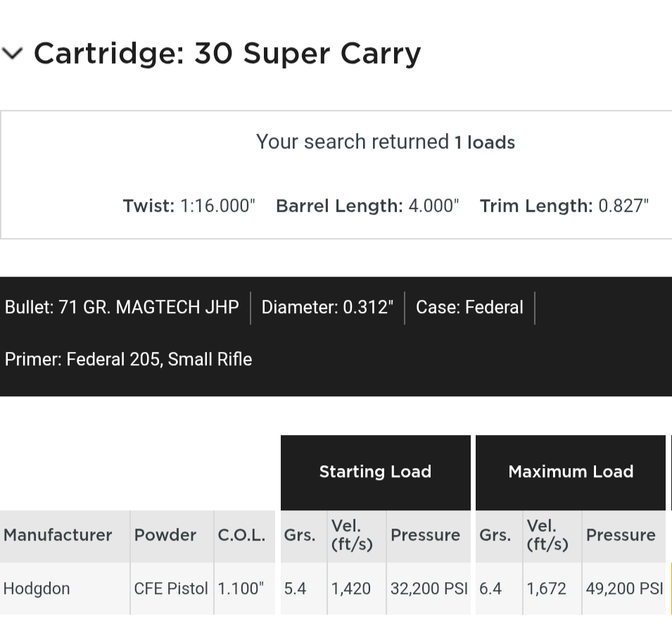Image resolution: width=672 pixels, height=630 pixels.
Task: Click Vel. (ft/s) header under Maximum Load
Action: click(x=552, y=536)
